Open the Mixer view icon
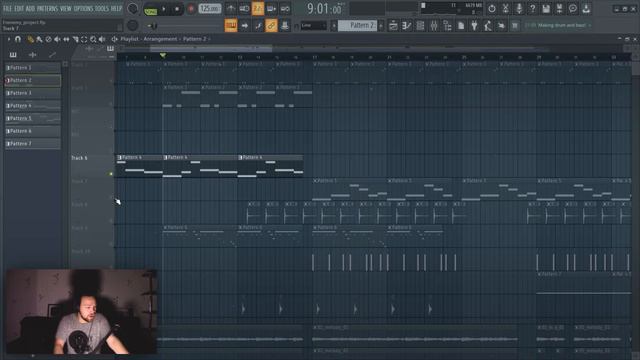 click(x=433, y=26)
